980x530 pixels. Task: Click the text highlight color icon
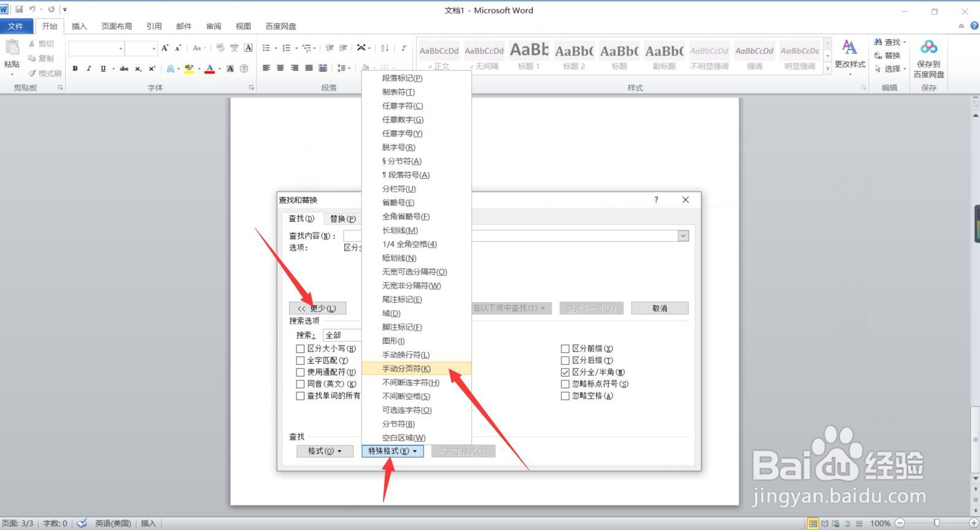click(188, 69)
